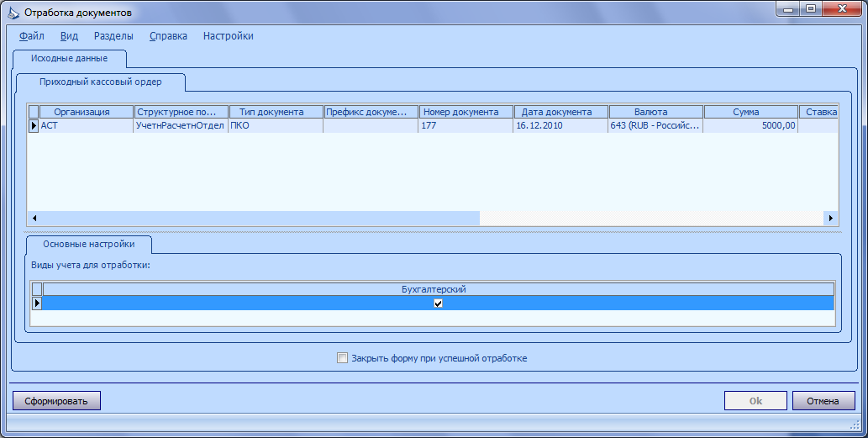Image resolution: width=868 pixels, height=438 pixels.
Task: Click the Сформировать button
Action: 56,401
